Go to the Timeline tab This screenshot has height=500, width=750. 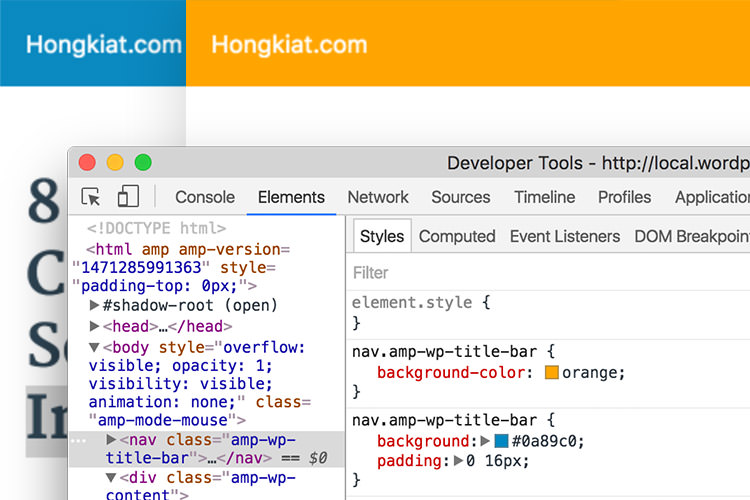point(544,197)
